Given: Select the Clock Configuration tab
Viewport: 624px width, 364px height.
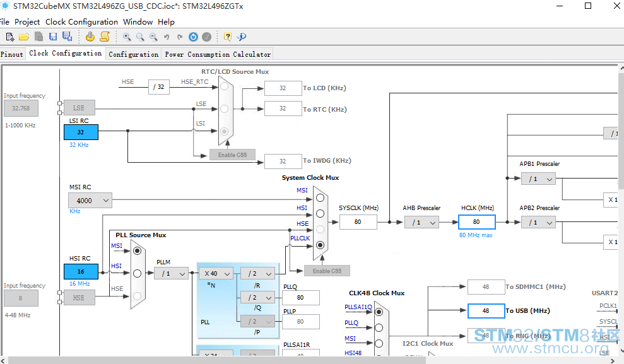Looking at the screenshot, I should coord(65,54).
